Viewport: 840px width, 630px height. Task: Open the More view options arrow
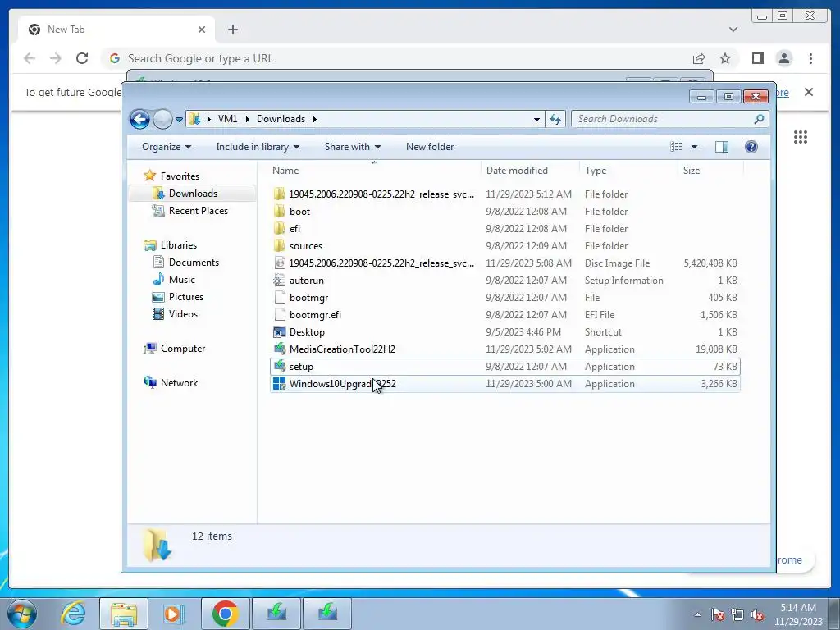[x=694, y=147]
